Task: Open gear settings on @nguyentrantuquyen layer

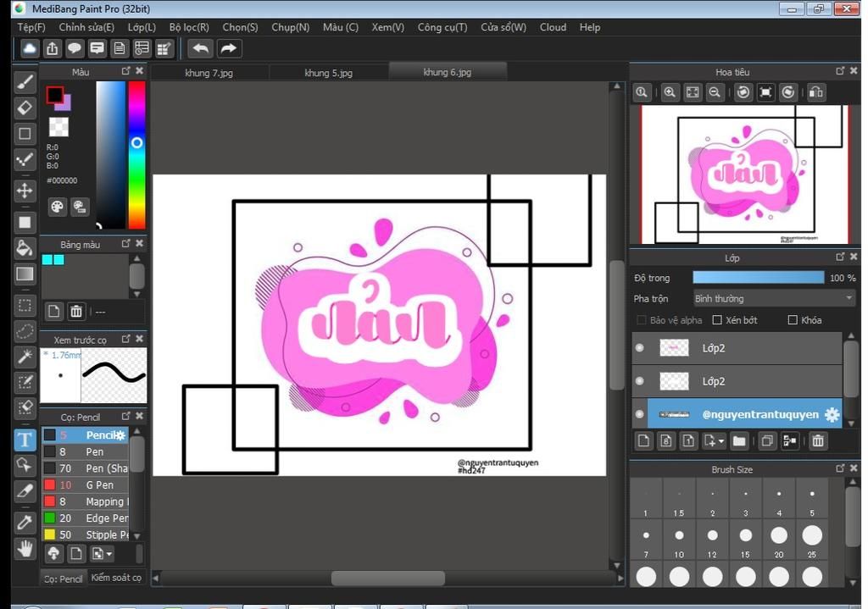Action: point(832,415)
